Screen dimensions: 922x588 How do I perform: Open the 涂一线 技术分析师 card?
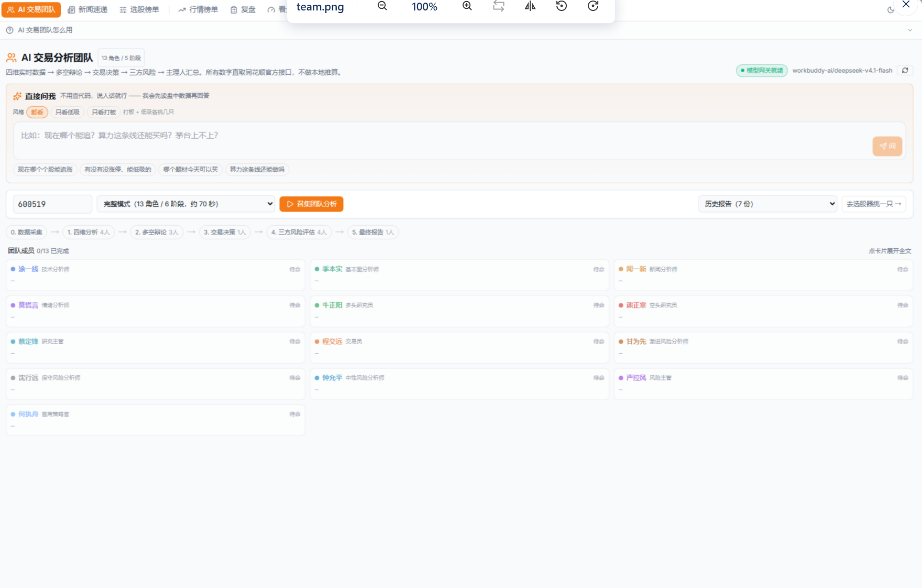[x=156, y=275]
